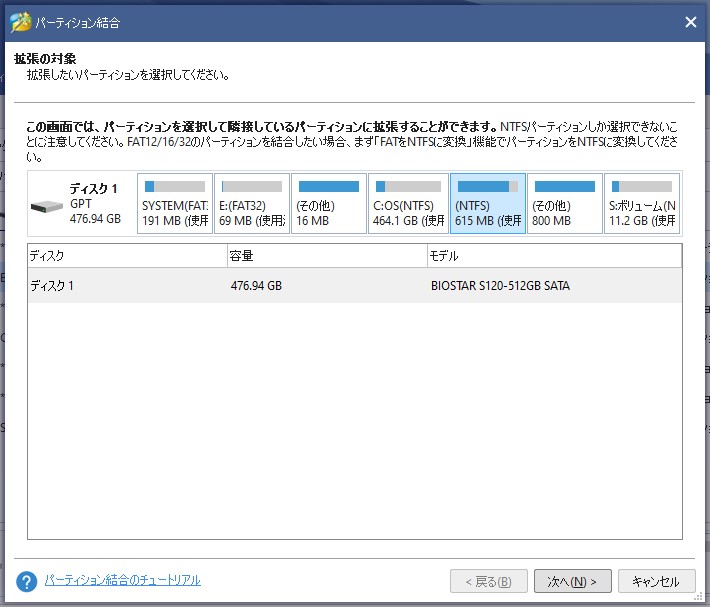
Task: Select the SYSTEM(FAT) 191 MB partition block
Action: click(x=175, y=204)
